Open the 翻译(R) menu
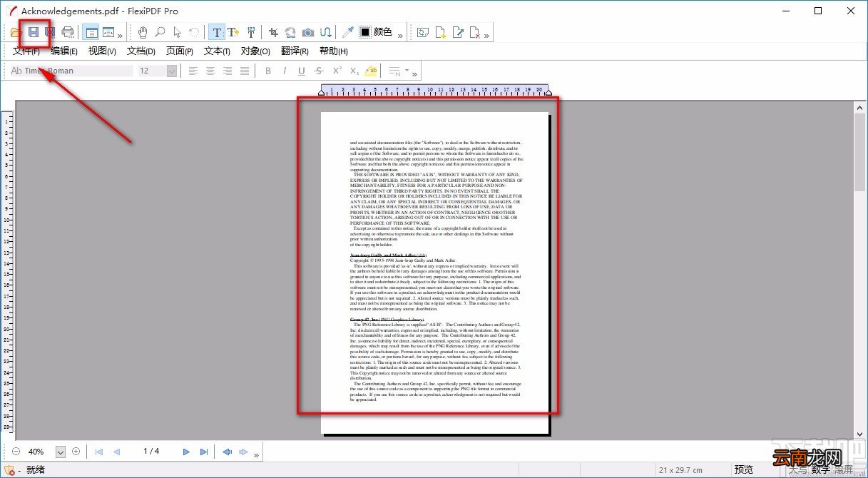The height and width of the screenshot is (478, 868). 295,51
